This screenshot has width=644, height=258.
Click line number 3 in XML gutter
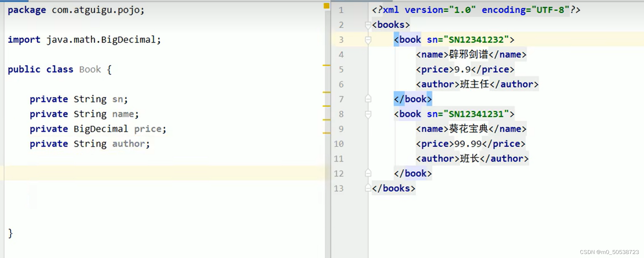pos(341,40)
